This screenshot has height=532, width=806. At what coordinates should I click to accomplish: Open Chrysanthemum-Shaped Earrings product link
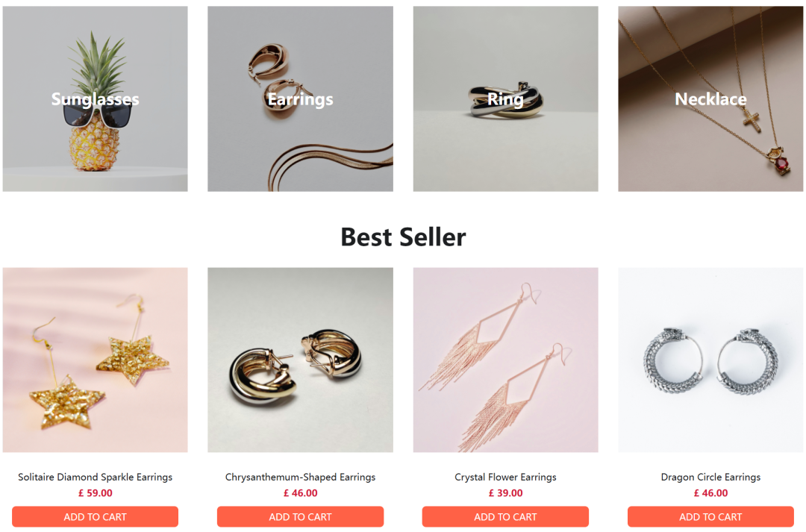coord(300,477)
